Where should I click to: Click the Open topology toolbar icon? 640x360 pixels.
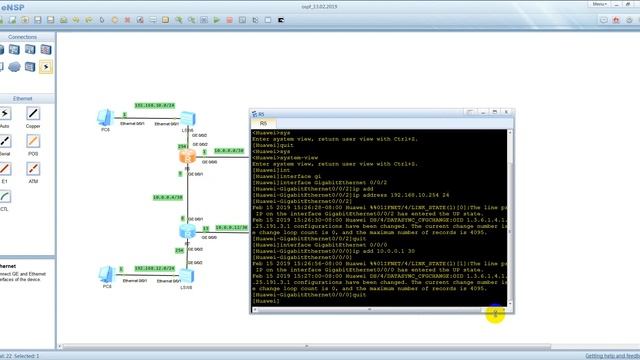(25, 20)
